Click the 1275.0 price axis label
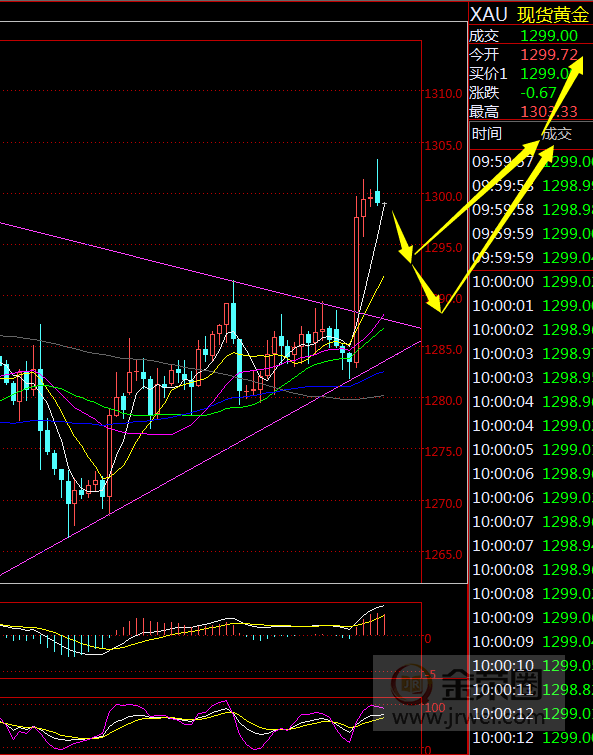 pyautogui.click(x=443, y=452)
